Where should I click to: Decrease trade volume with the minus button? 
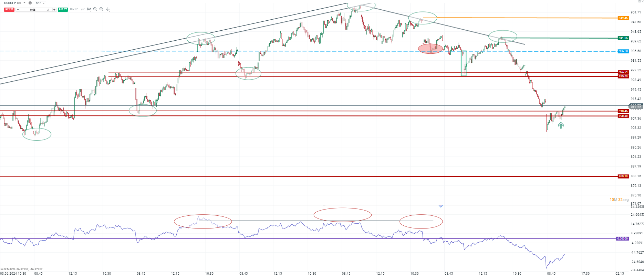pos(18,10)
